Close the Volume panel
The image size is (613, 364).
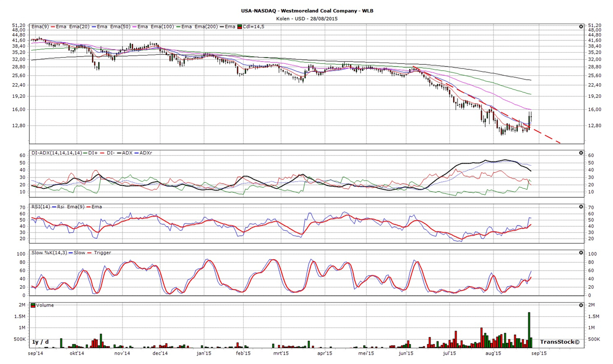click(581, 305)
